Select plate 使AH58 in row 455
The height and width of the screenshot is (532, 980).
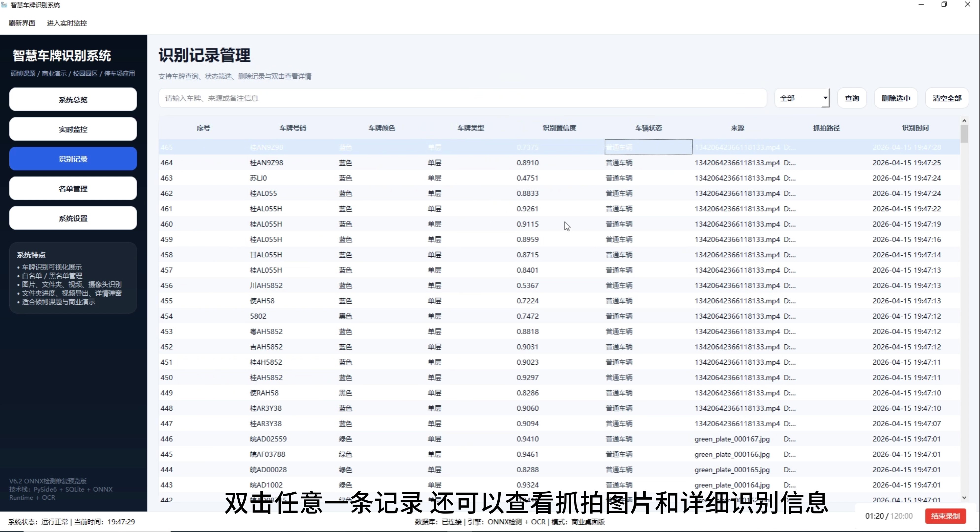(x=262, y=301)
